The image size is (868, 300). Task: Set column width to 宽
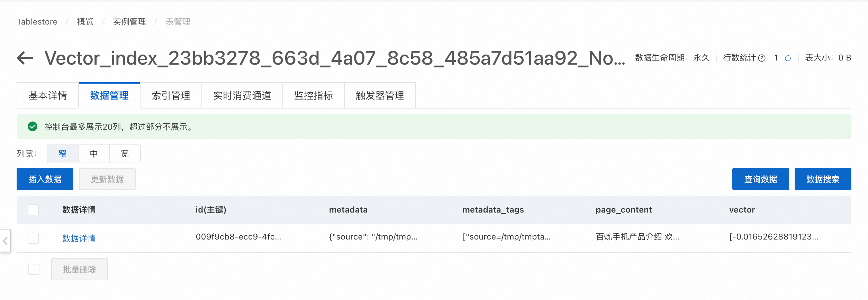coord(125,153)
